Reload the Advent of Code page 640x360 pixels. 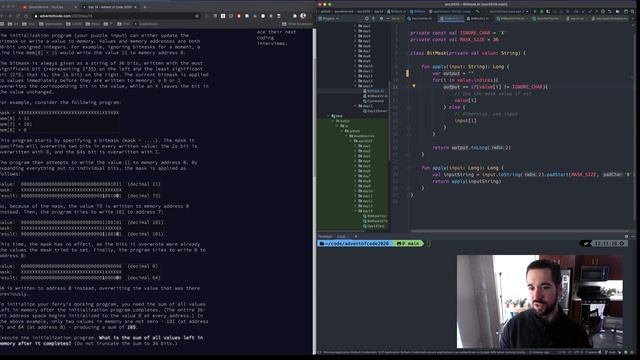click(x=17, y=16)
